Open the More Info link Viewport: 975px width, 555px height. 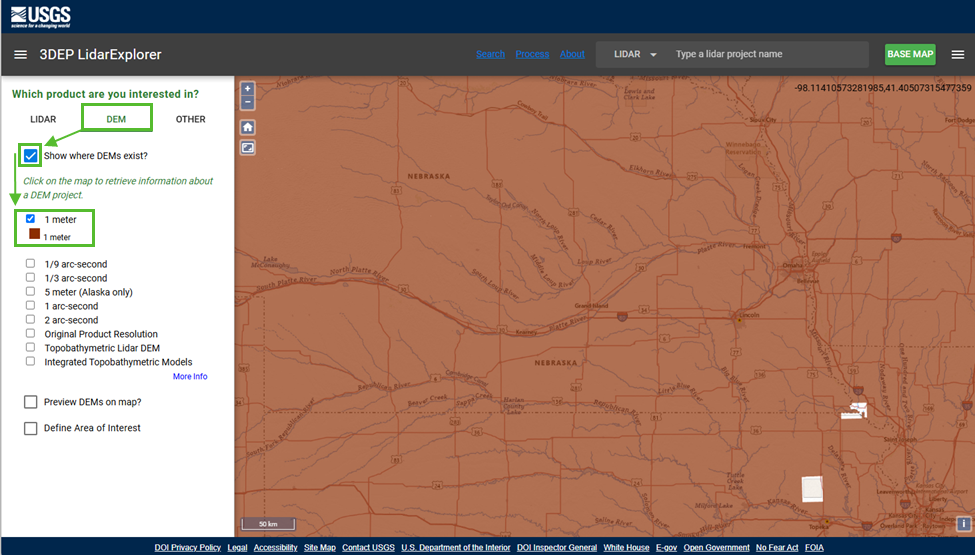coord(190,377)
